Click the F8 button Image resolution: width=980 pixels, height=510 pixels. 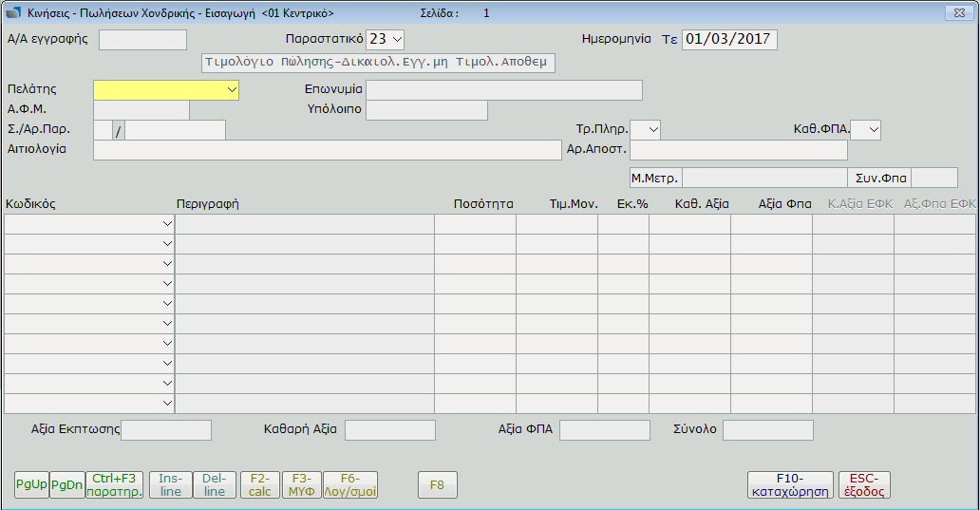437,484
